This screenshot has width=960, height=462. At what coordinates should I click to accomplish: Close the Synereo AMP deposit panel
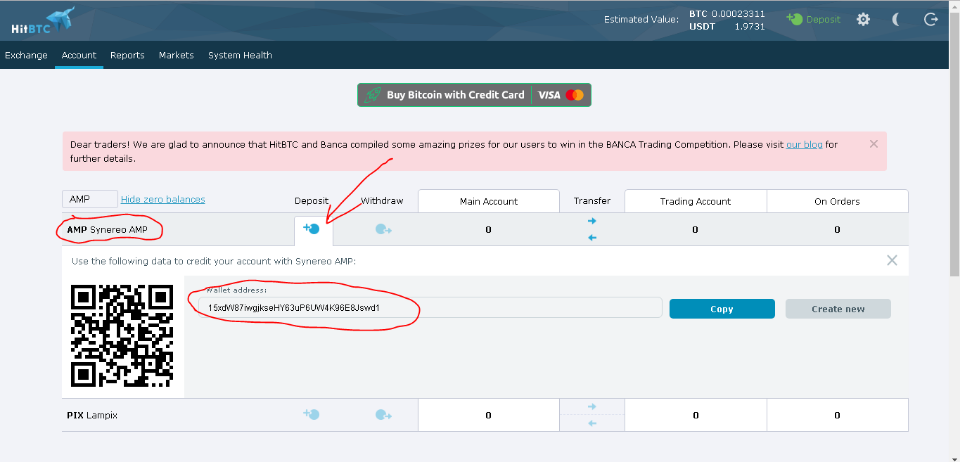(x=892, y=260)
